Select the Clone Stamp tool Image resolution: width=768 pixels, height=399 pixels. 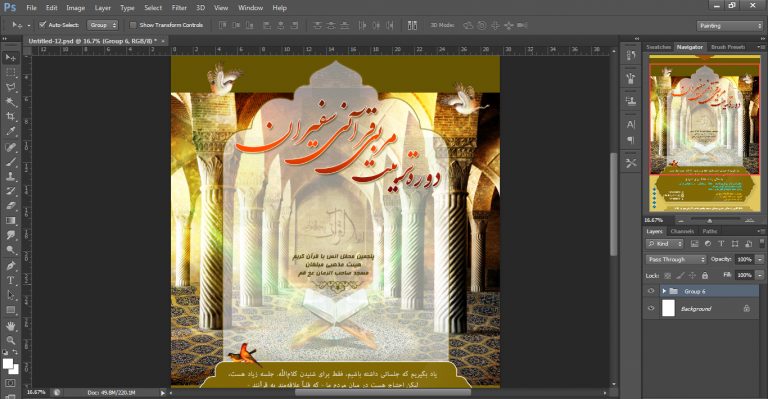(10, 176)
